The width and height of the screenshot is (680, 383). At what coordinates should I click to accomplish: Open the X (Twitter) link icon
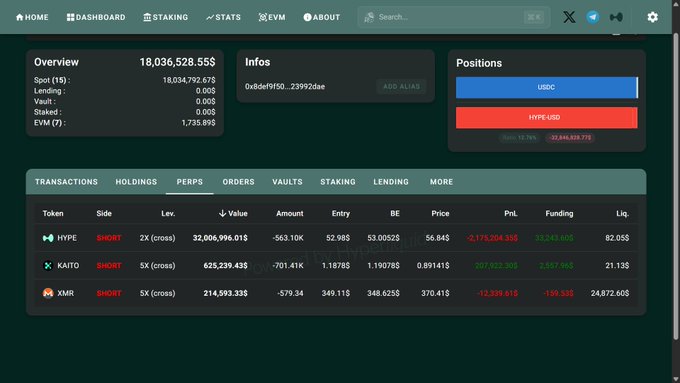(569, 17)
